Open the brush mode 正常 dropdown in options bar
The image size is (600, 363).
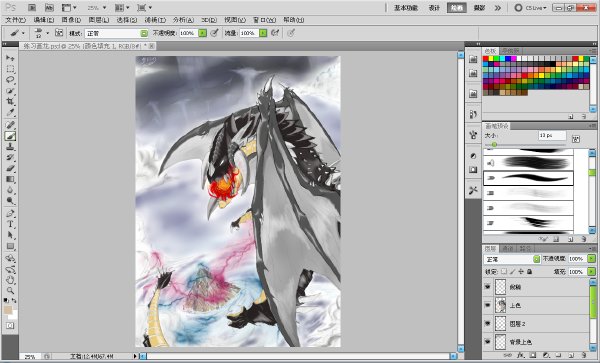point(116,33)
